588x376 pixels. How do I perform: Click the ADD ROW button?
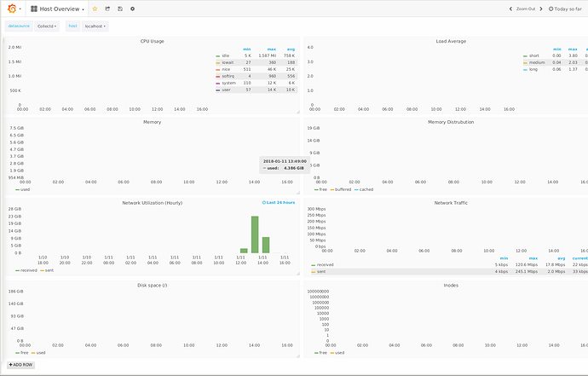tap(20, 365)
